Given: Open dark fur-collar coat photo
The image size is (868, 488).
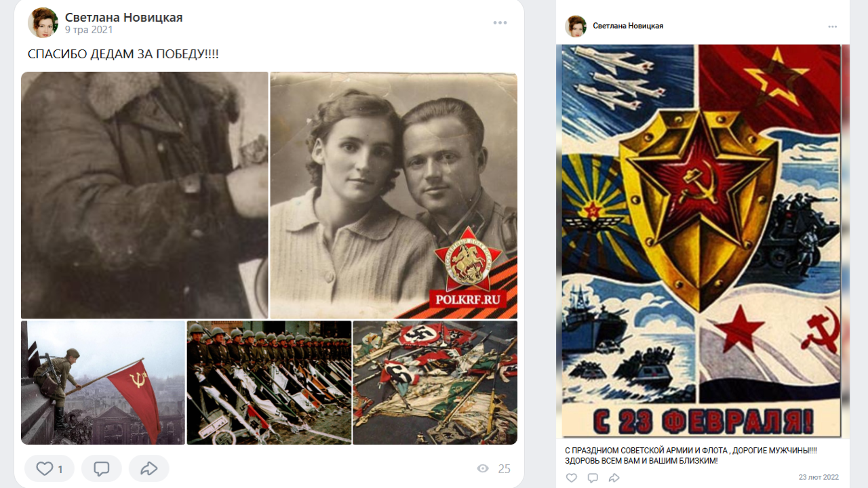Looking at the screenshot, I should point(144,195).
